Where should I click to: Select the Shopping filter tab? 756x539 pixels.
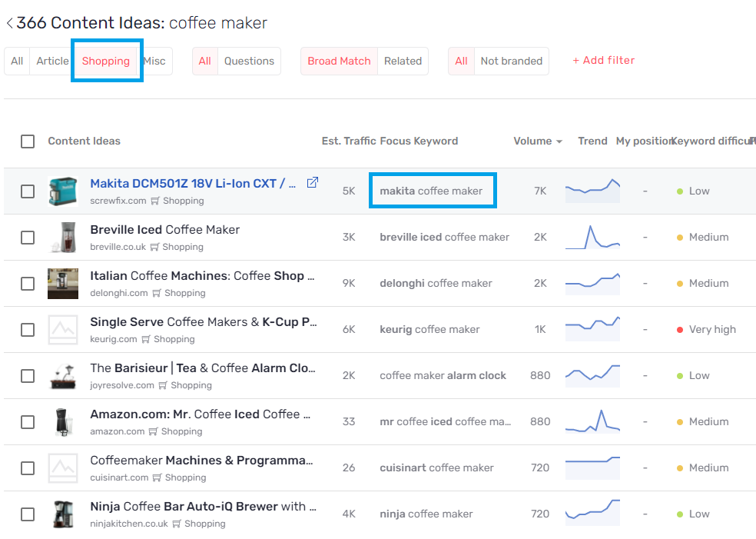106,61
